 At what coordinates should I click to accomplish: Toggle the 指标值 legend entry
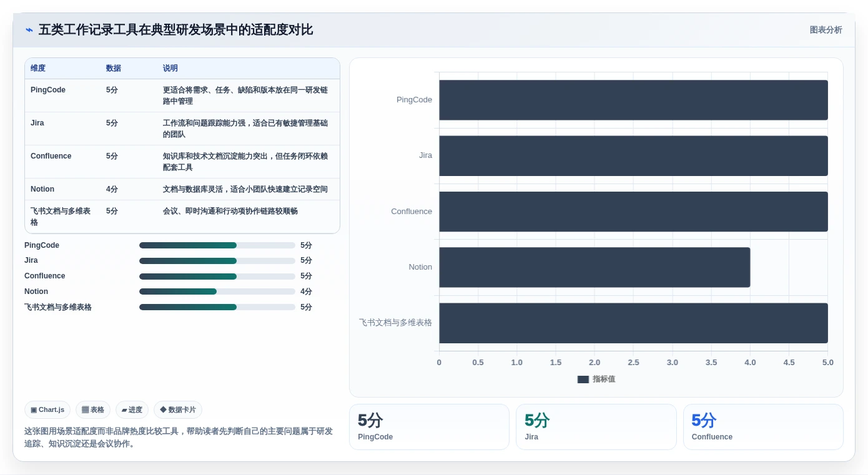coord(596,379)
